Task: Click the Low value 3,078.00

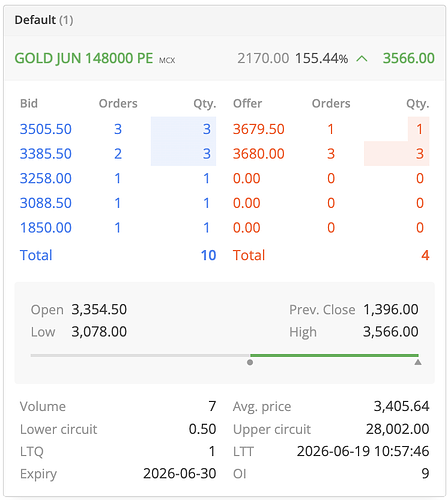Action: (x=99, y=332)
